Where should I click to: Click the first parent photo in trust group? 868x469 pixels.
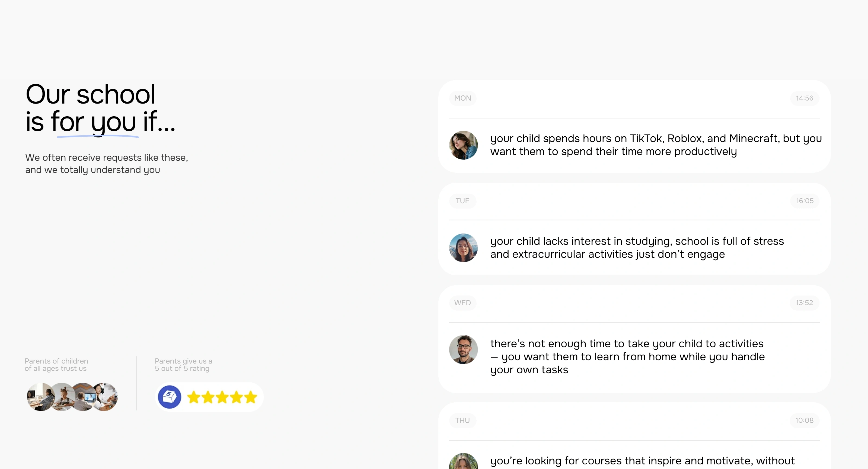[40, 397]
